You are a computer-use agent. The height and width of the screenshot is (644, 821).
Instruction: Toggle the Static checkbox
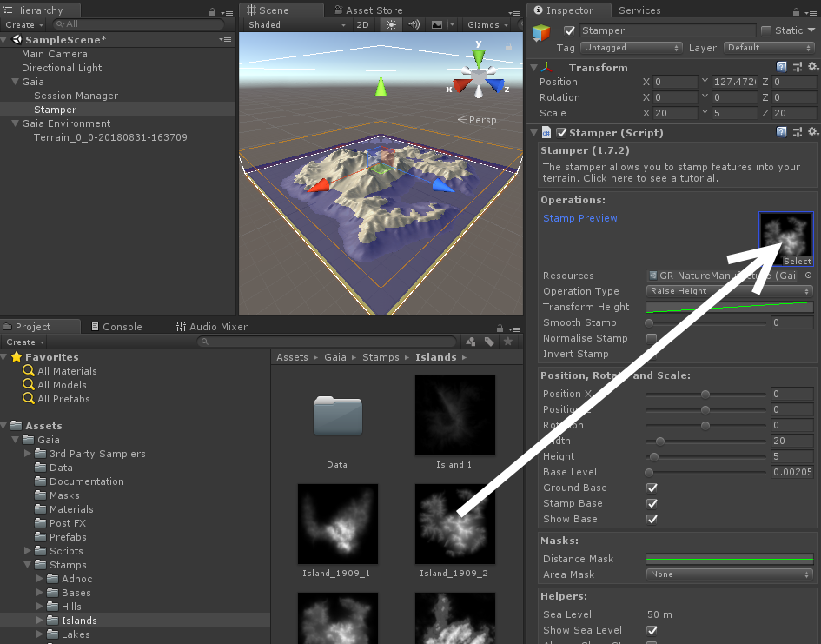[765, 30]
